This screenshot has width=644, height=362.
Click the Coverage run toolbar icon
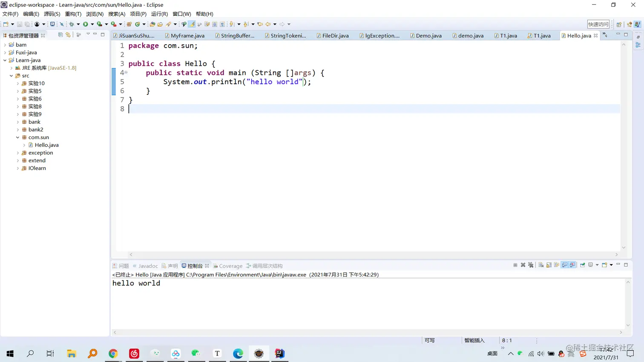tap(99, 24)
